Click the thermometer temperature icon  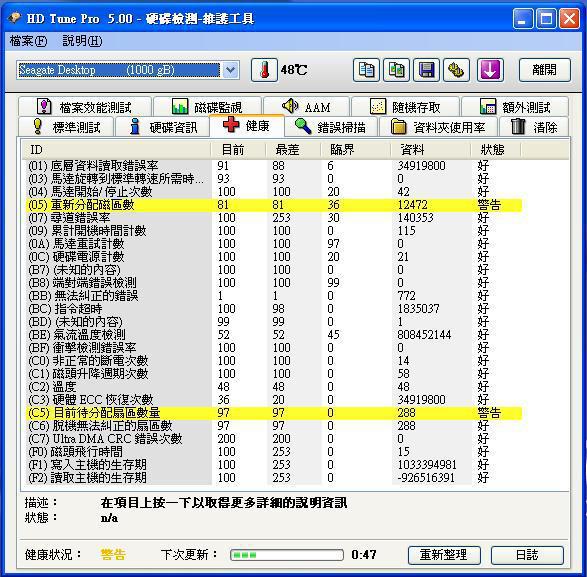[264, 70]
